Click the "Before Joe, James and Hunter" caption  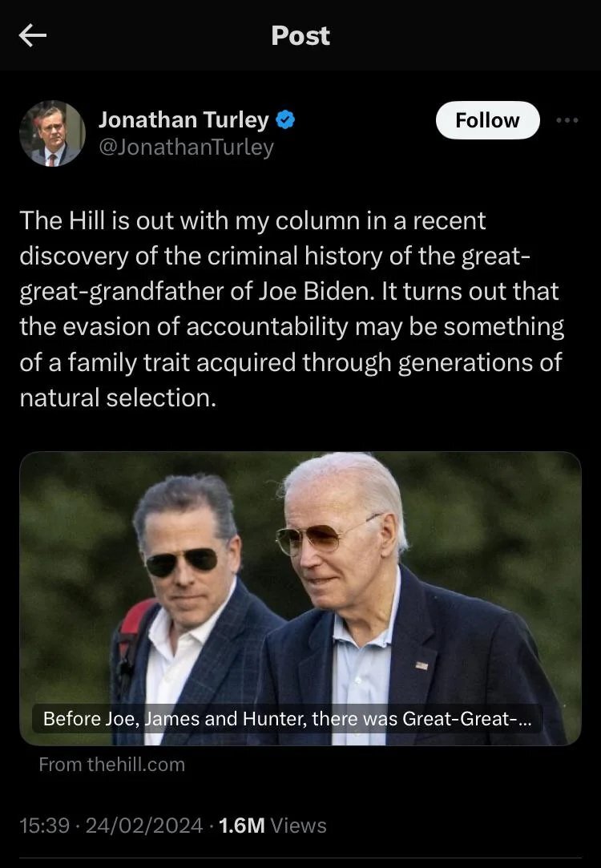pyautogui.click(x=288, y=718)
